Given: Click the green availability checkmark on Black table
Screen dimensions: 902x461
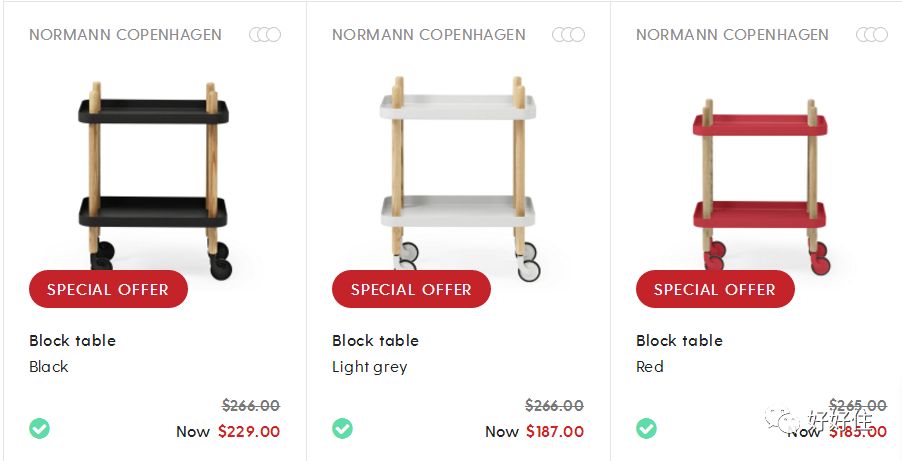Looking at the screenshot, I should [39, 429].
